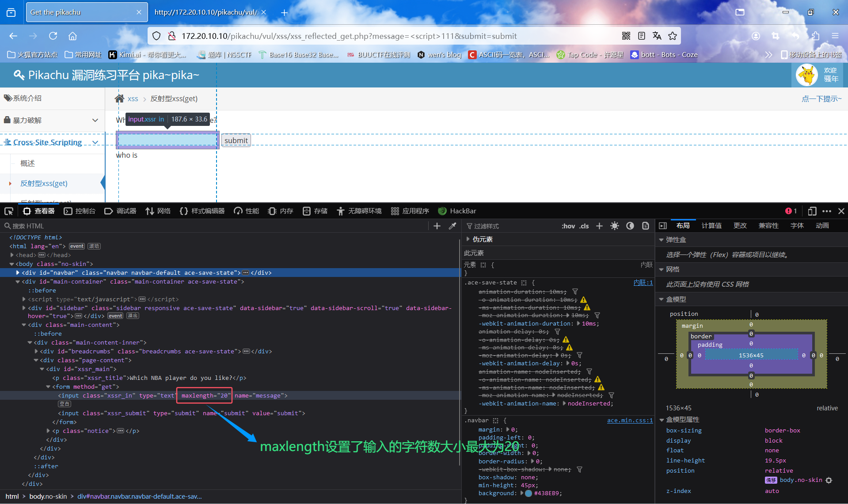This screenshot has width=848, height=504.
Task: Bookmark this page with the star
Action: [673, 36]
